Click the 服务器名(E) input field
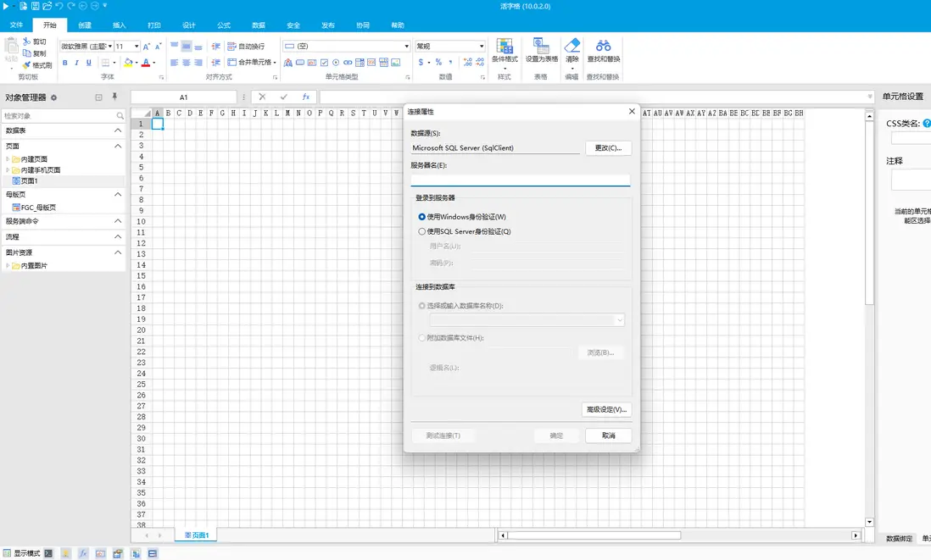Image resolution: width=931 pixels, height=560 pixels. pyautogui.click(x=520, y=179)
